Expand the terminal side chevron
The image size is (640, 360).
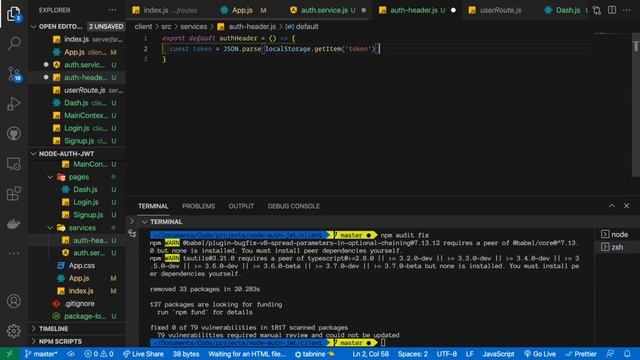click(132, 221)
